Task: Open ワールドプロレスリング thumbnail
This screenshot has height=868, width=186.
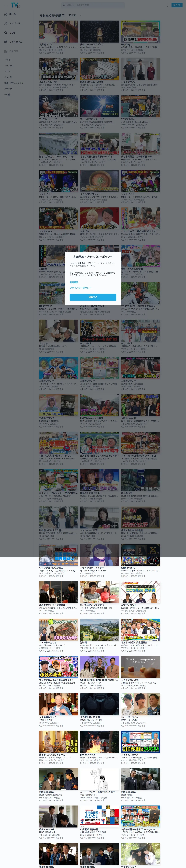Action: tap(100, 106)
